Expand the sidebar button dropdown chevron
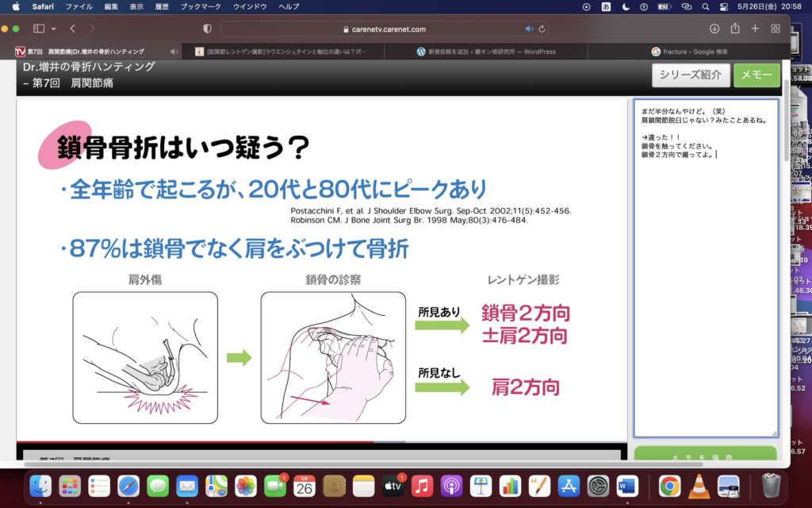Viewport: 812px width, 508px height. click(52, 29)
